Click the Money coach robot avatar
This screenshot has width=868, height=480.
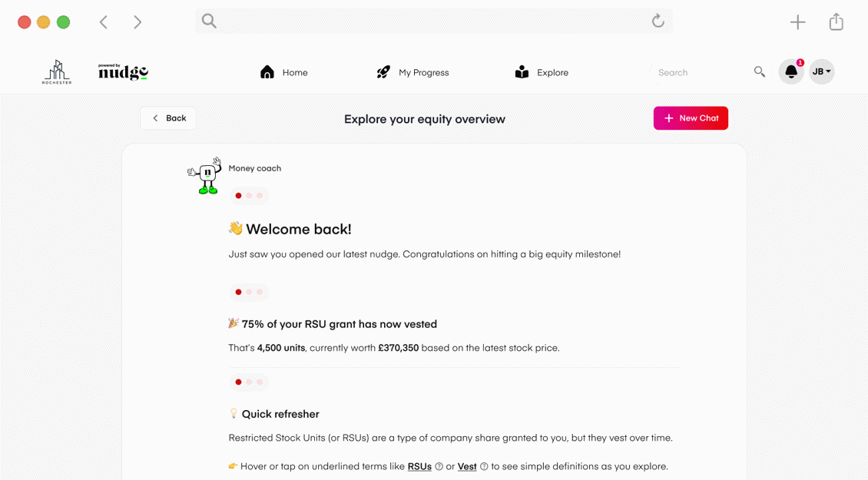pyautogui.click(x=203, y=175)
